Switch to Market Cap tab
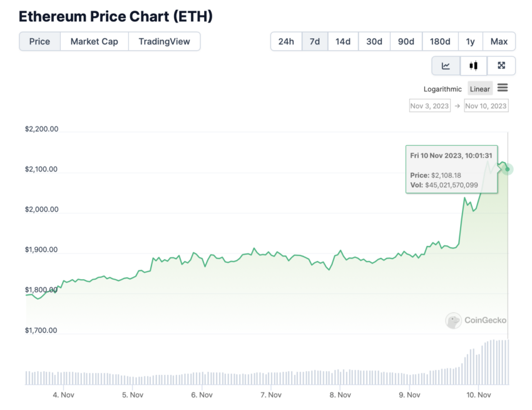Image resolution: width=532 pixels, height=410 pixels. coord(95,41)
